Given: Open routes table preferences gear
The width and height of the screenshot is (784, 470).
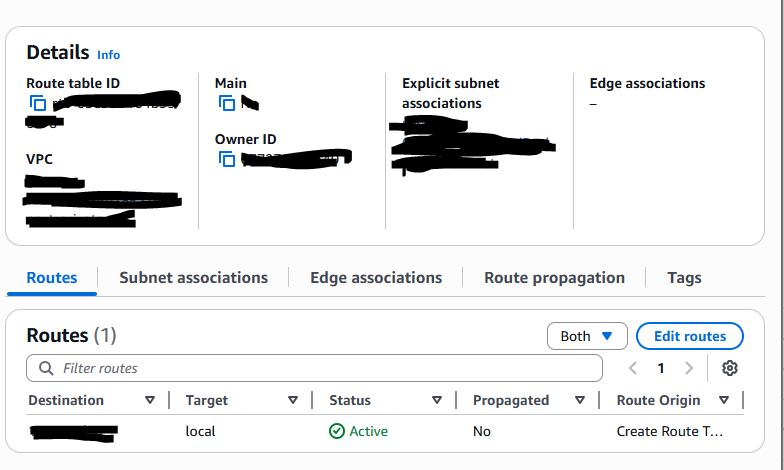Looking at the screenshot, I should [x=729, y=368].
